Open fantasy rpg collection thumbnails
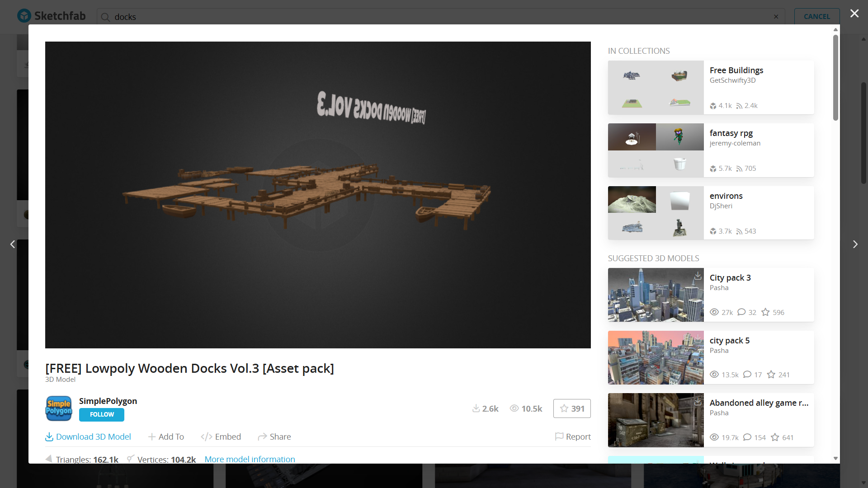868x488 pixels. pos(656,150)
